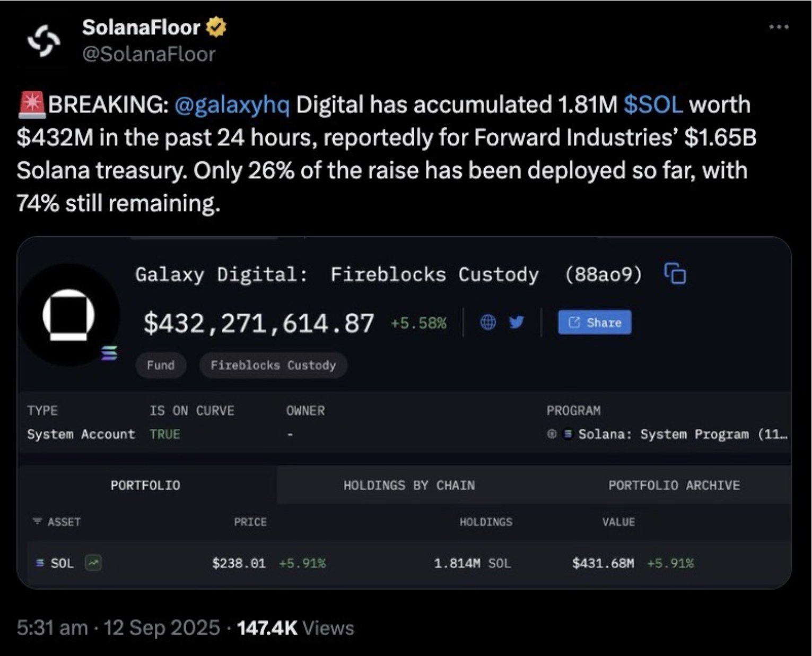Viewport: 812px width, 656px height.
Task: Click the three-dot more options menu
Action: (779, 25)
